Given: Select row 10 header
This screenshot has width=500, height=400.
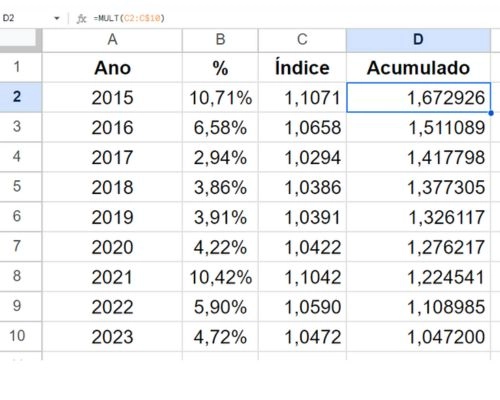Looking at the screenshot, I should click(21, 336).
